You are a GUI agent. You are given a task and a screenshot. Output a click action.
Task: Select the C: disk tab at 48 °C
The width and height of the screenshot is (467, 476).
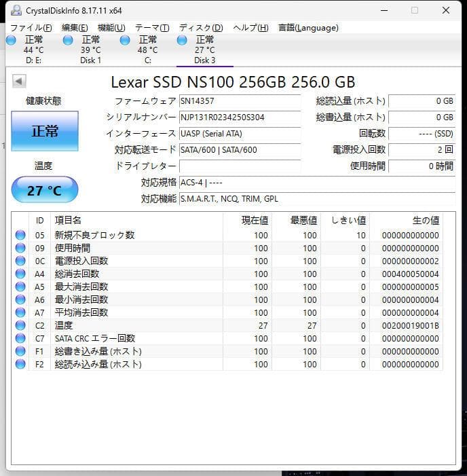pos(148,50)
